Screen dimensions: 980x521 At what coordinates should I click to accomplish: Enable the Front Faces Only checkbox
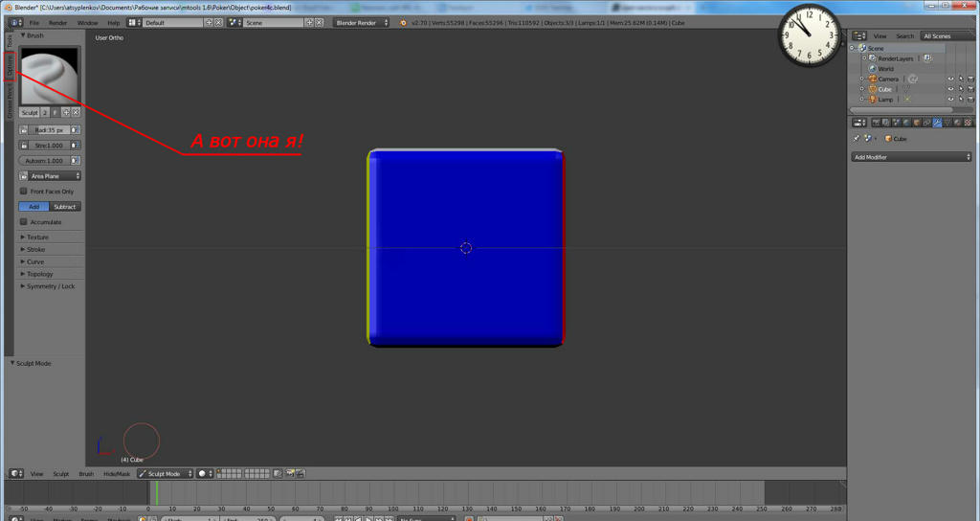coord(24,192)
